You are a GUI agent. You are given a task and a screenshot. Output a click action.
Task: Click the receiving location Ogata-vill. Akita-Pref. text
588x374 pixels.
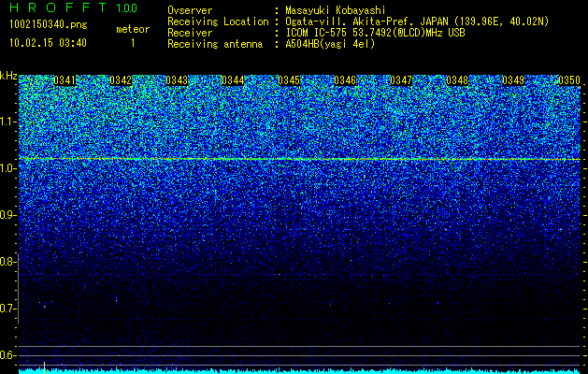coord(417,22)
